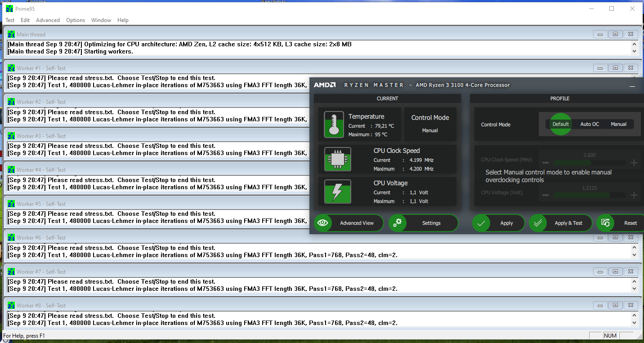Click the Main thread window icon

pos(11,34)
